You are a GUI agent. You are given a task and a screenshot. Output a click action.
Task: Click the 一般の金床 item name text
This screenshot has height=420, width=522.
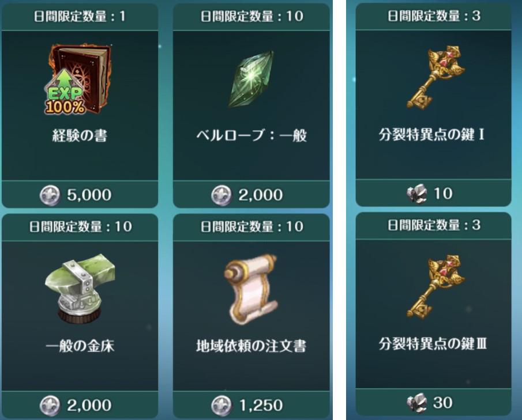pos(80,346)
